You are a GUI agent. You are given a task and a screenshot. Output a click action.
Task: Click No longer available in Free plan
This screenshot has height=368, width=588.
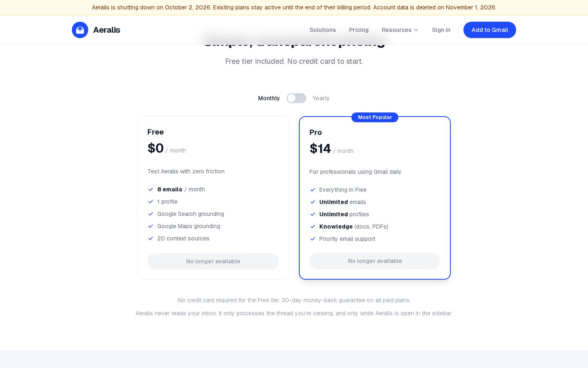[x=213, y=261]
